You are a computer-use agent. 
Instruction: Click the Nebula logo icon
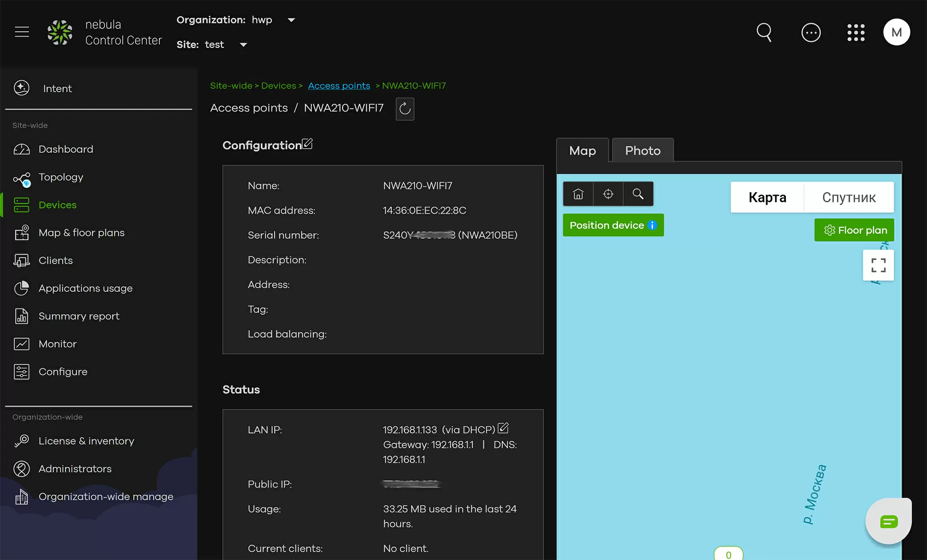(x=60, y=32)
